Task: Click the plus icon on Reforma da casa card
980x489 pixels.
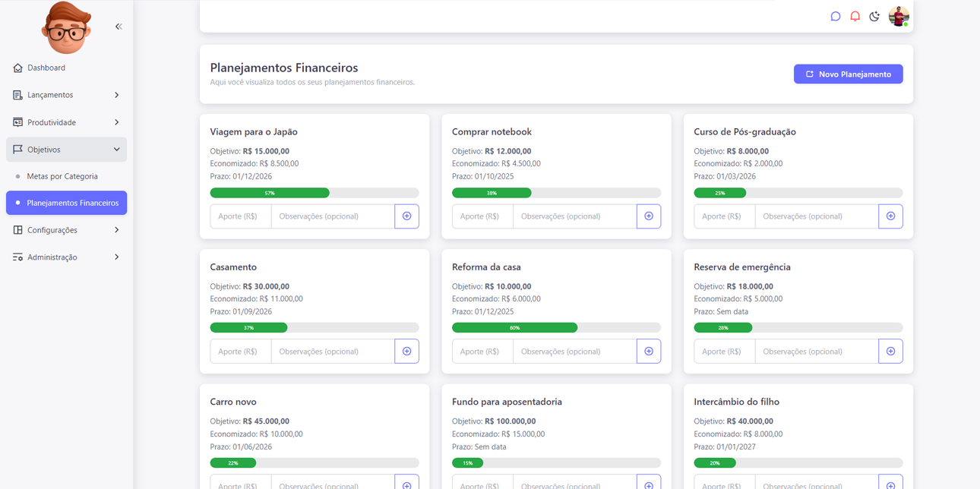Action: tap(648, 352)
